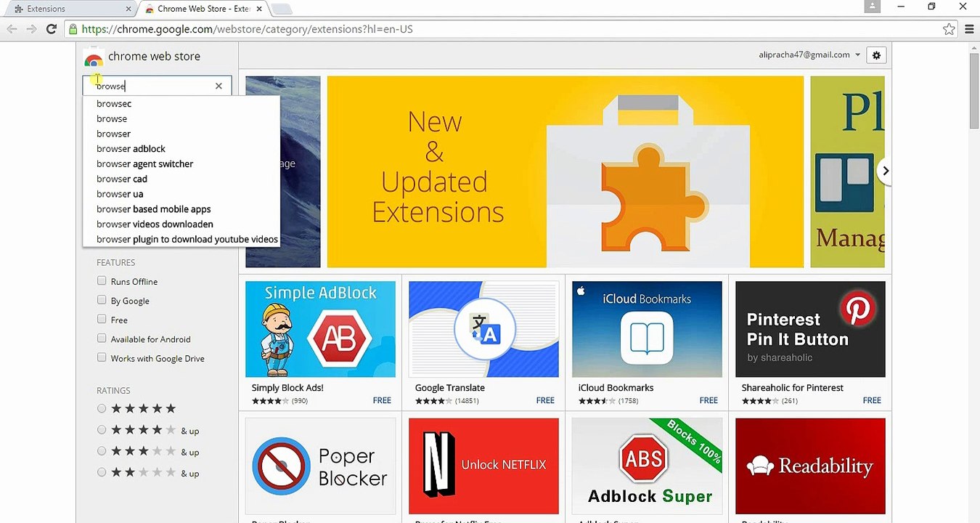Image resolution: width=980 pixels, height=523 pixels.
Task: Click FREE button for Shareaholic for Pinterest
Action: [x=872, y=400]
